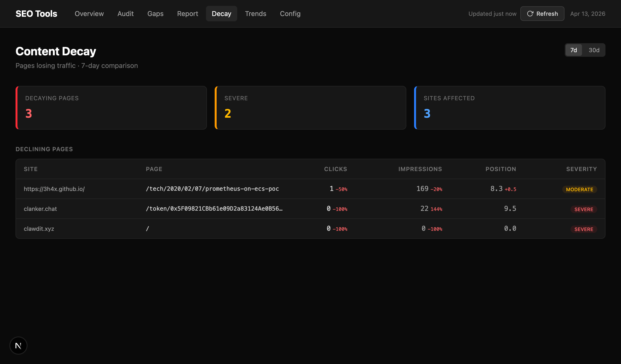The height and width of the screenshot is (364, 621).
Task: Click the SEVERE badge on clawdit.xyz row
Action: click(584, 229)
